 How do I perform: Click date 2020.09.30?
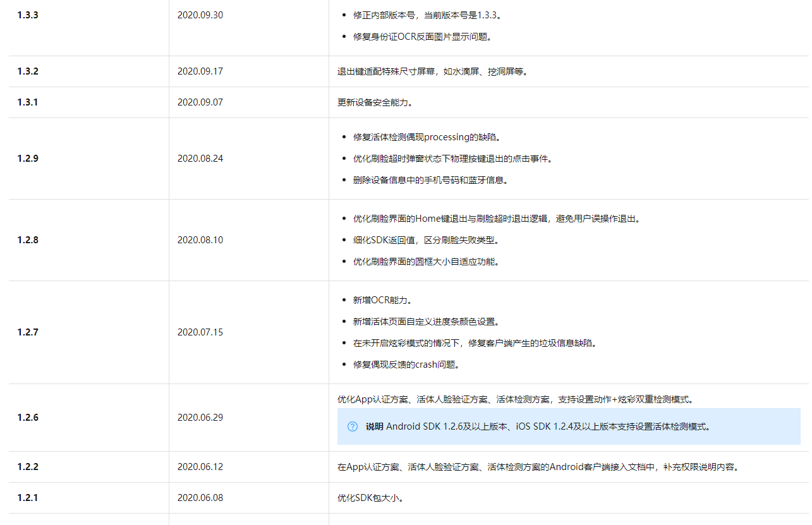[x=200, y=15]
